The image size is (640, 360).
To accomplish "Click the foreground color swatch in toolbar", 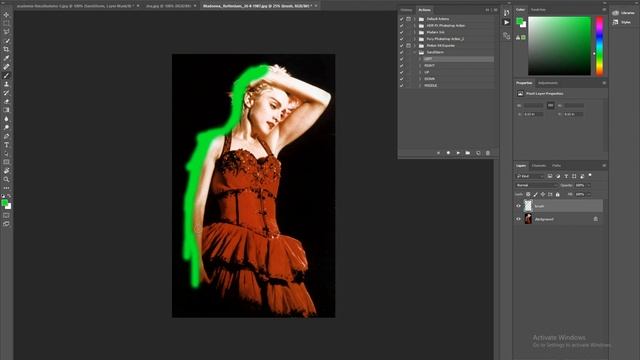I will 5,203.
